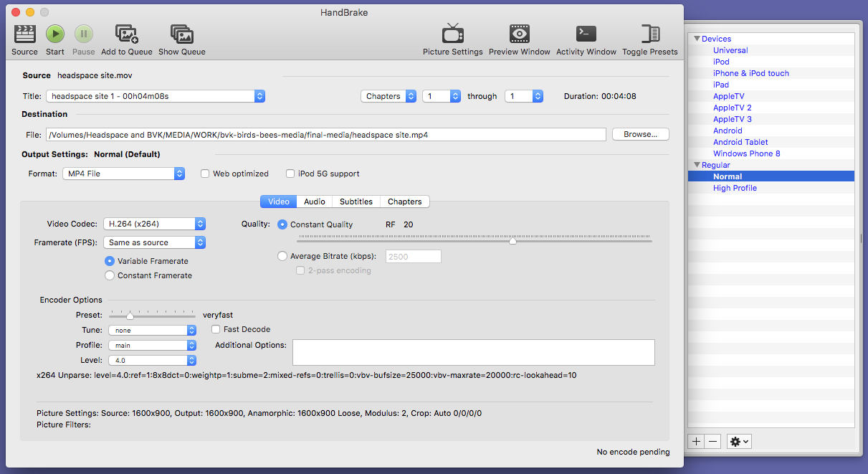Click the Pause toolbar icon
868x474 pixels.
pos(84,34)
